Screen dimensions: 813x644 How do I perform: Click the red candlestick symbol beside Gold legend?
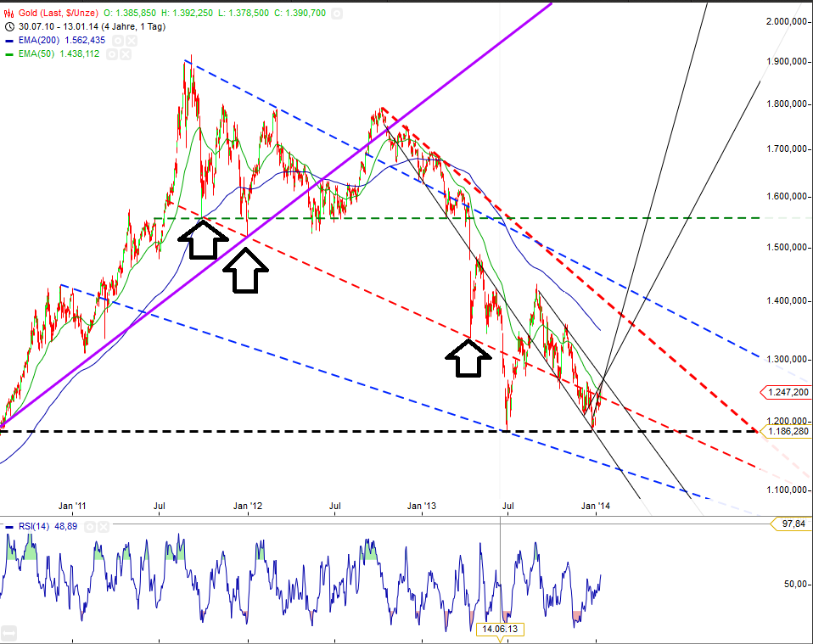coord(8,13)
